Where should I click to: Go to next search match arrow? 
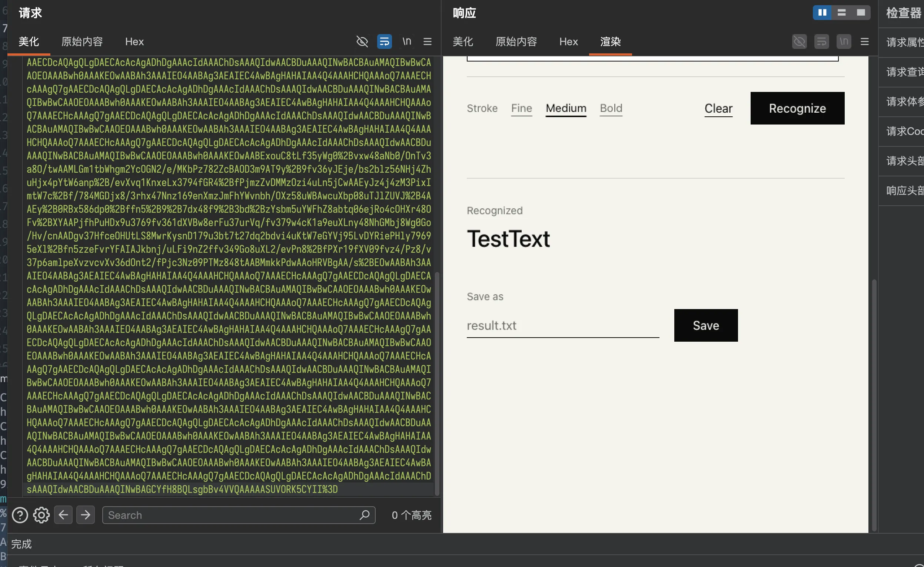tap(86, 514)
